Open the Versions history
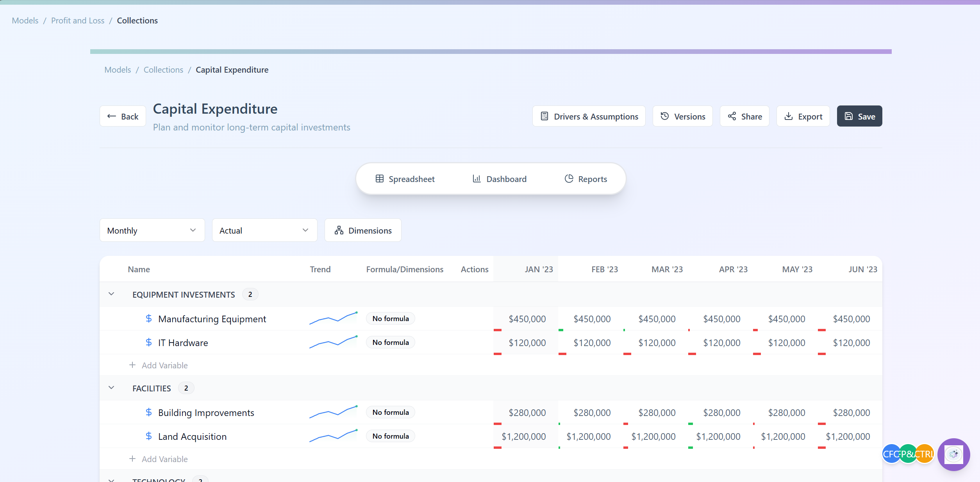 pyautogui.click(x=682, y=116)
